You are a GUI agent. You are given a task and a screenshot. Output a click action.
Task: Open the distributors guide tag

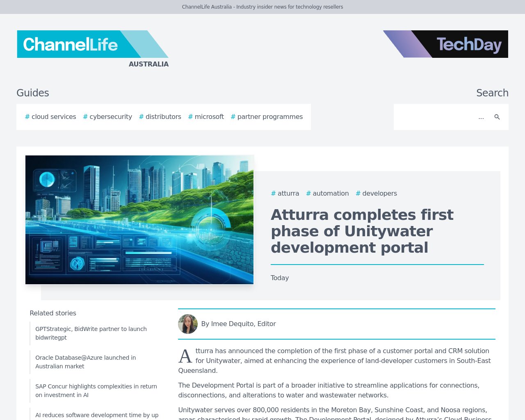[x=160, y=117]
